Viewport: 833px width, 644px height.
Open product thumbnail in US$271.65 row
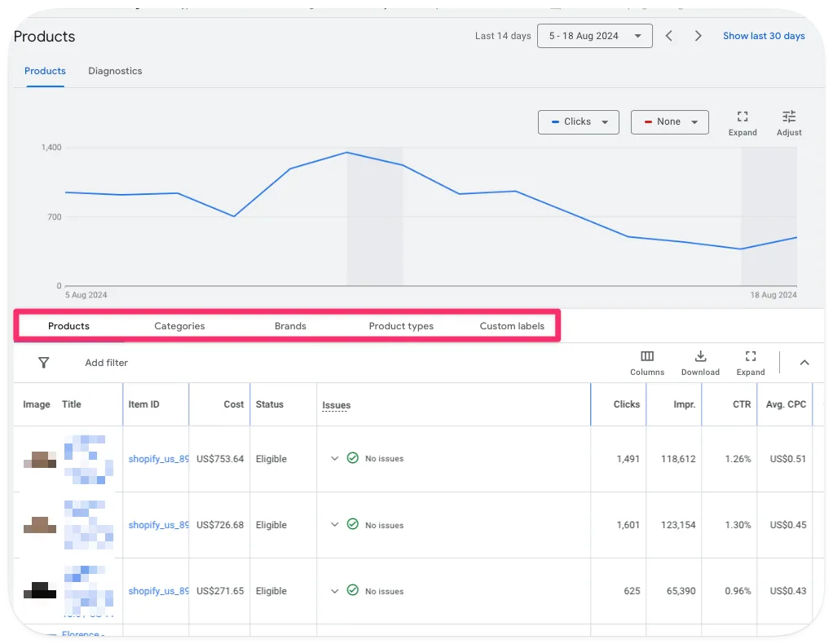click(x=40, y=590)
